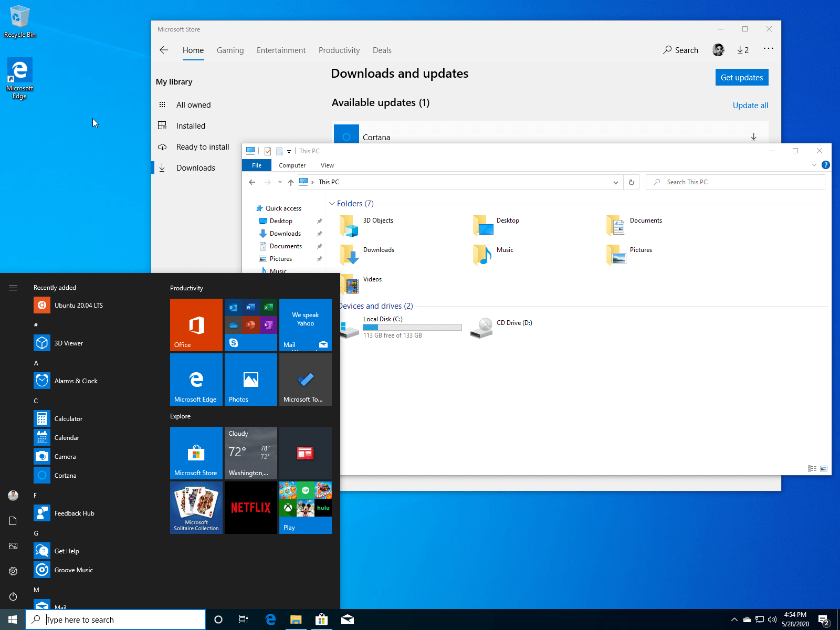Open the Store user profile picture
Screen dimensions: 840x630
[718, 50]
